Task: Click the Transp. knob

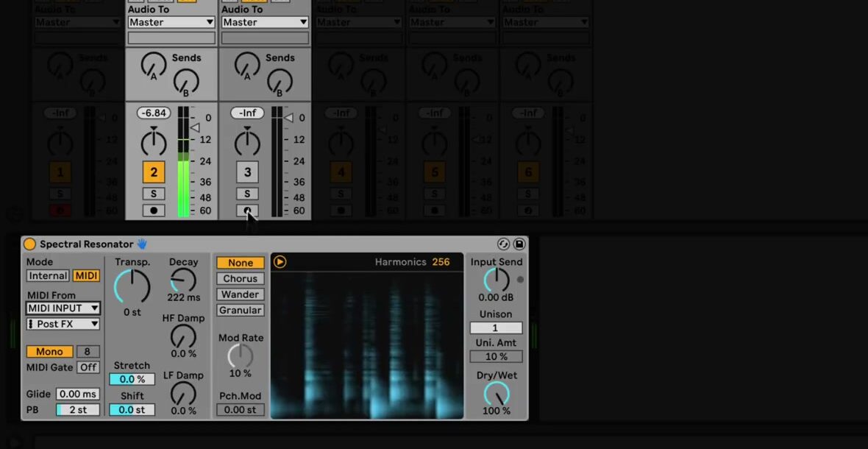Action: pyautogui.click(x=132, y=287)
